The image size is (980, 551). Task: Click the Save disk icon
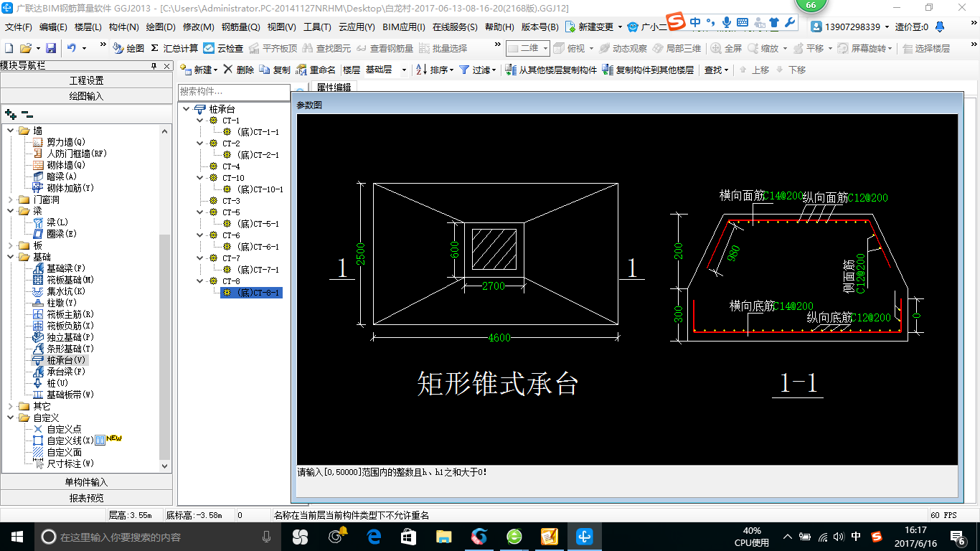coord(51,48)
